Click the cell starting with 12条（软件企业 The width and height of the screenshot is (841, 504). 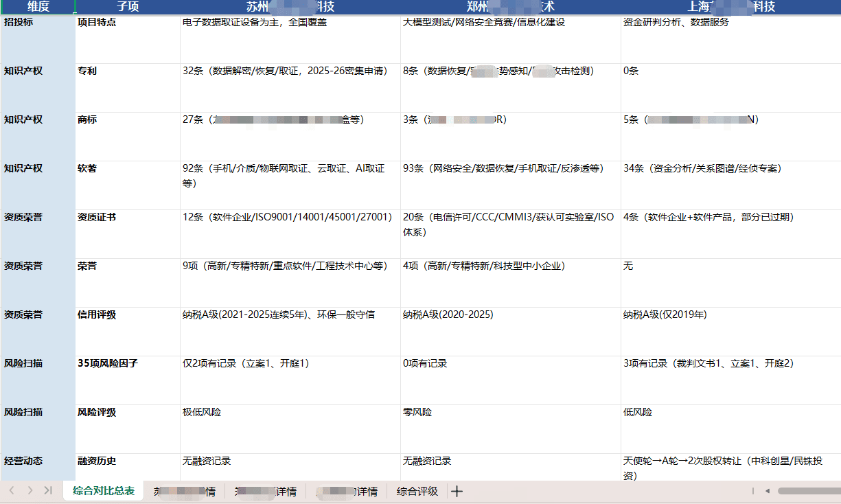290,234
